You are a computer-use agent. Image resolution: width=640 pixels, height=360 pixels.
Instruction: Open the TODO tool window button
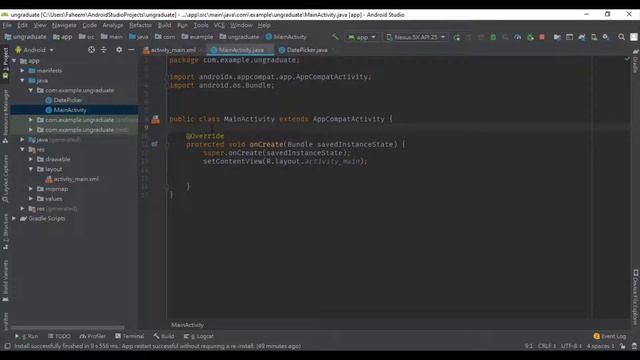pos(59,336)
